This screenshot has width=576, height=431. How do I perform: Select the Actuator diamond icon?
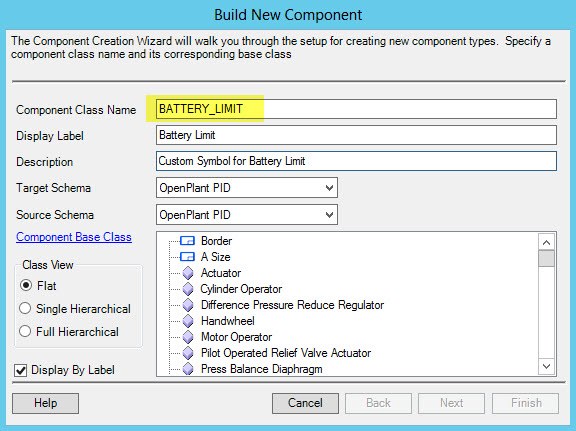(x=188, y=273)
